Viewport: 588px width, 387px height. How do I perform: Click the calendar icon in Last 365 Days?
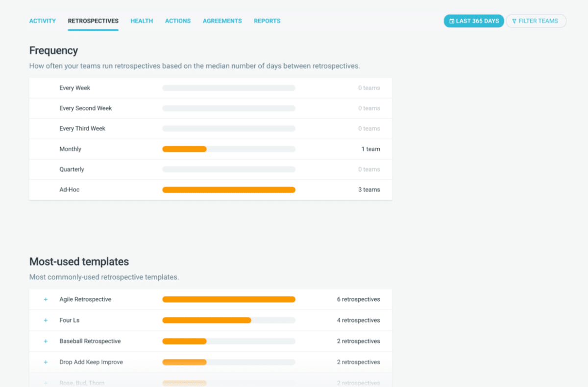[451, 21]
